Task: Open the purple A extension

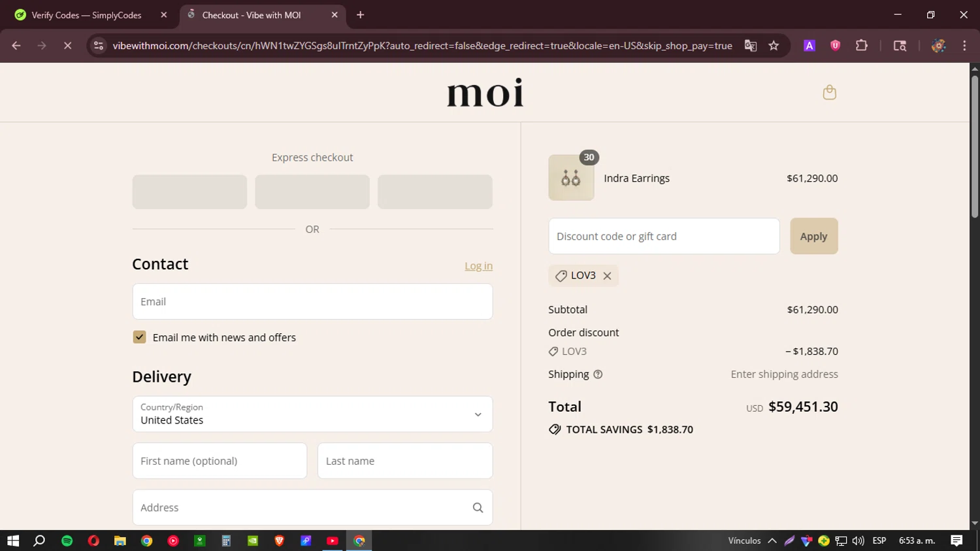Action: coord(809,46)
